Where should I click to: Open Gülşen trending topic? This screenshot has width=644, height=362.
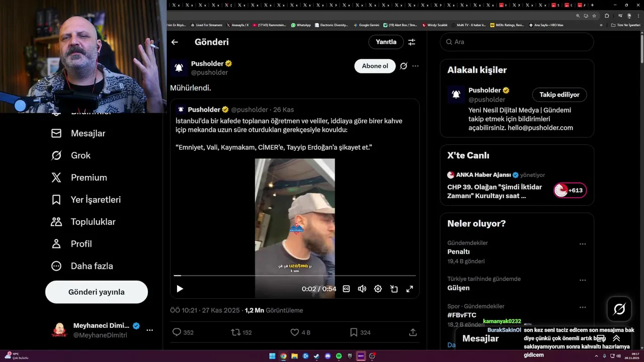[458, 288]
